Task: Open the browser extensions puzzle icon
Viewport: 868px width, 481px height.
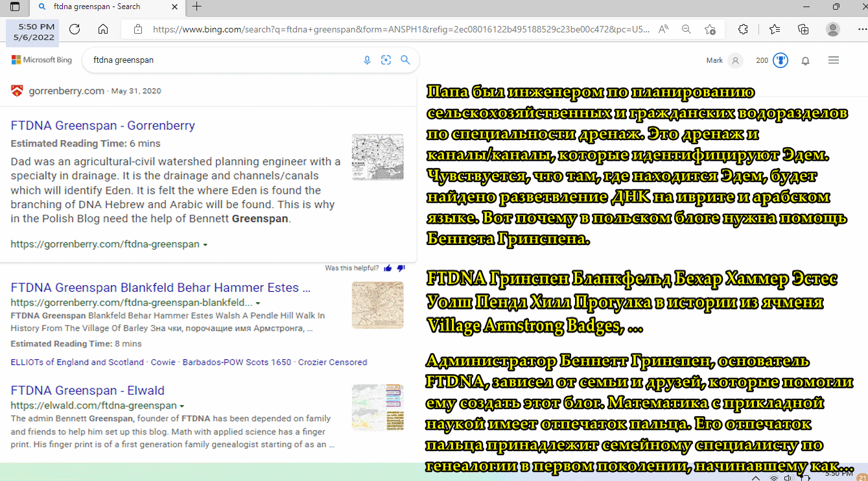Action: [743, 29]
